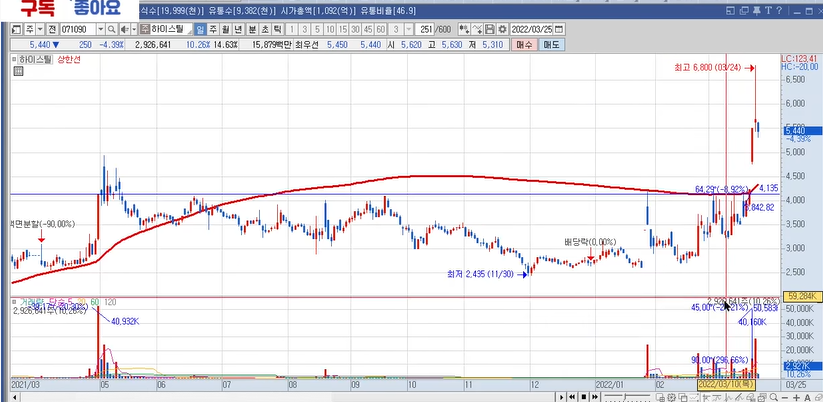Open the 주 market type dropdown arrow
Screen dimensions: 823x402
click(40, 29)
